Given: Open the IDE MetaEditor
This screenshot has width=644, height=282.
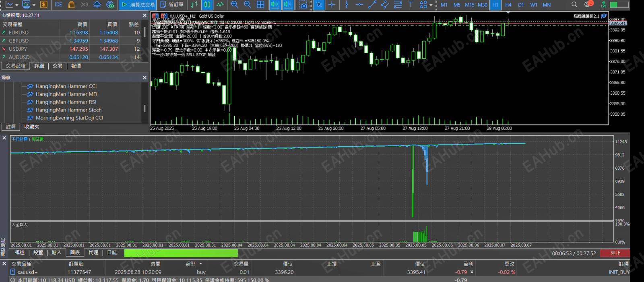Looking at the screenshot, I should [58, 4].
